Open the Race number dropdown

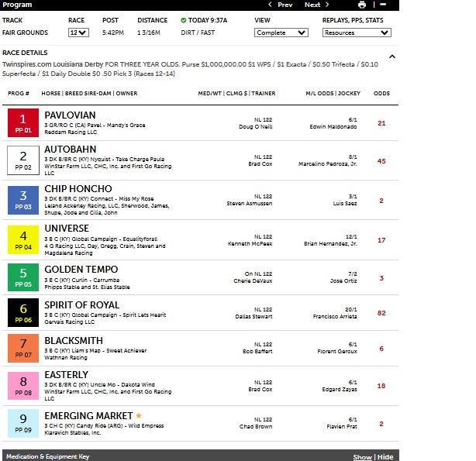tap(78, 33)
